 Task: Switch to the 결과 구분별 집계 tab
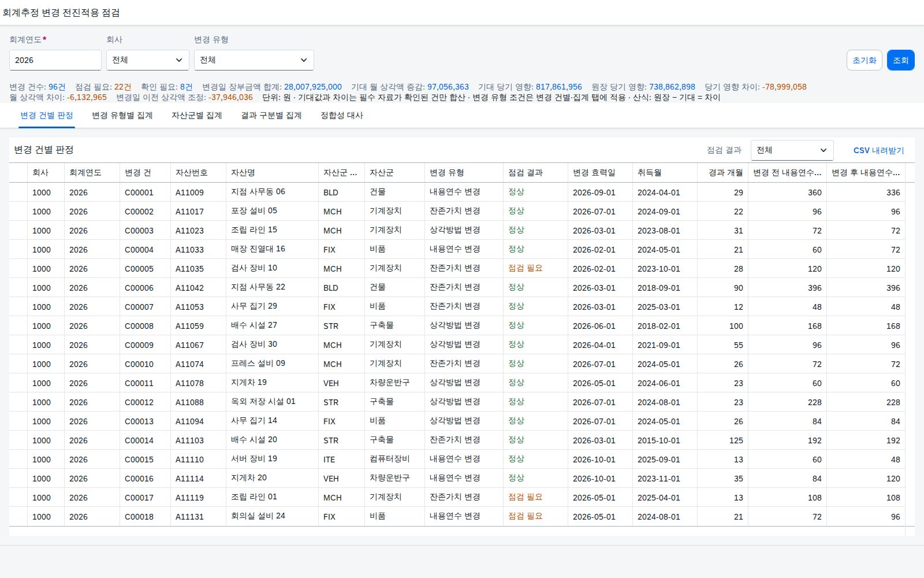click(x=271, y=116)
